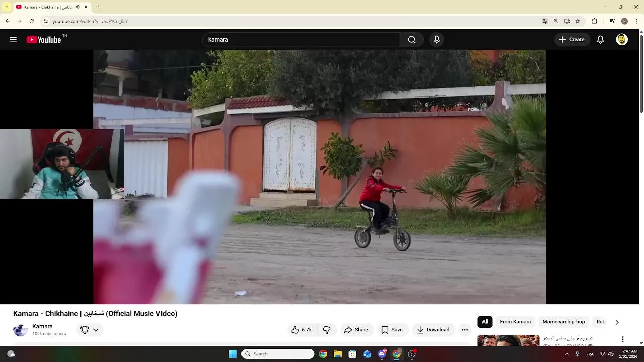Open the first suggested video thumbnail
Screen dimensions: 644x362
[508, 340]
